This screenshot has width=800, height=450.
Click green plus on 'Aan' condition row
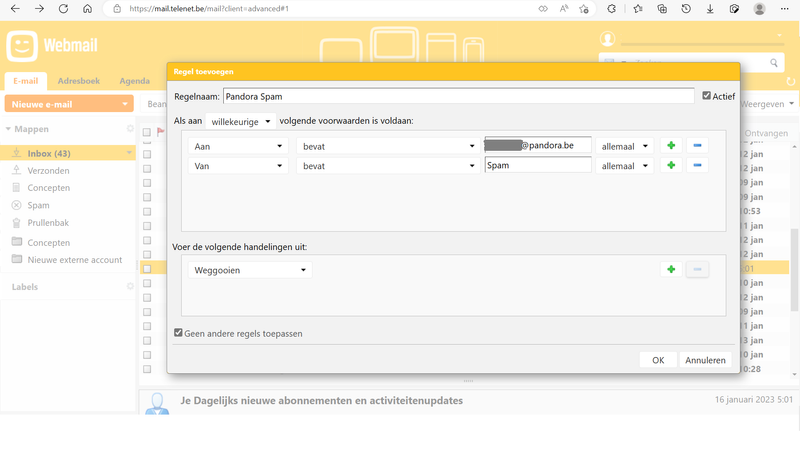pyautogui.click(x=671, y=146)
